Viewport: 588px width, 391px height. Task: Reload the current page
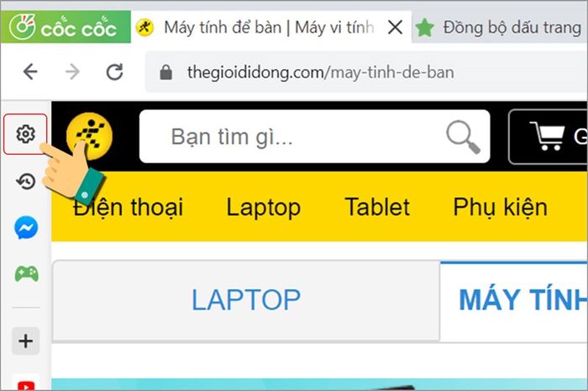tap(114, 72)
